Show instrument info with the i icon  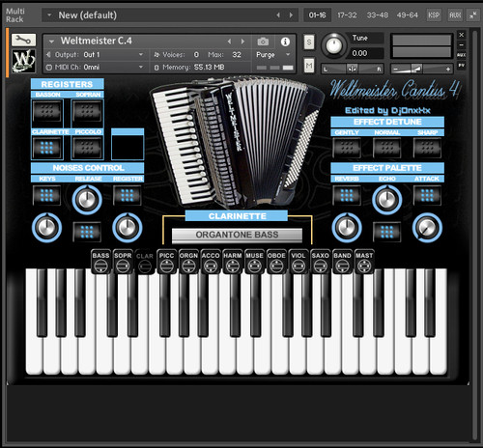point(285,42)
